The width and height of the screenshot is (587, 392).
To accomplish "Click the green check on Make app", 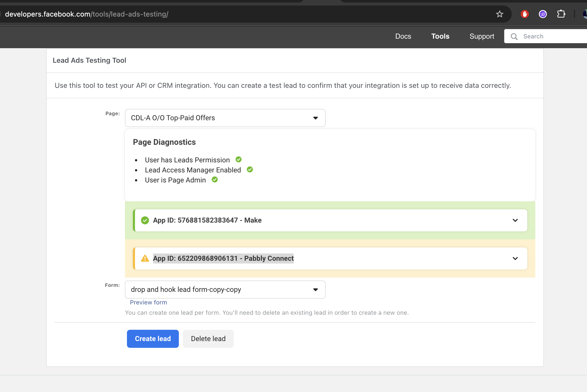I will [x=145, y=220].
